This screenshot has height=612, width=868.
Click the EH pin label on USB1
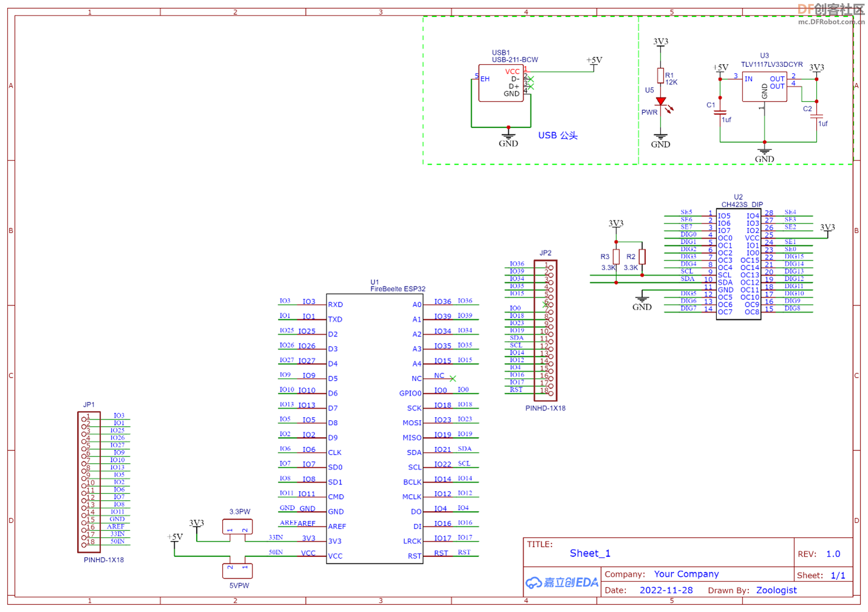[485, 79]
